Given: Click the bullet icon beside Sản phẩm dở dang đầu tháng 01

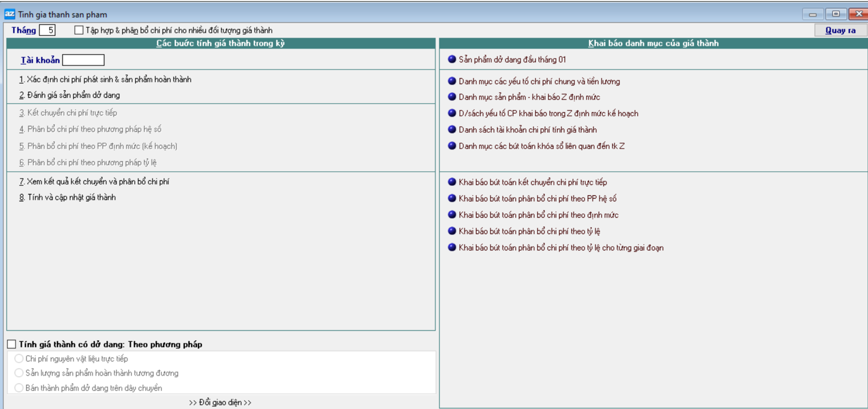Looking at the screenshot, I should [452, 59].
